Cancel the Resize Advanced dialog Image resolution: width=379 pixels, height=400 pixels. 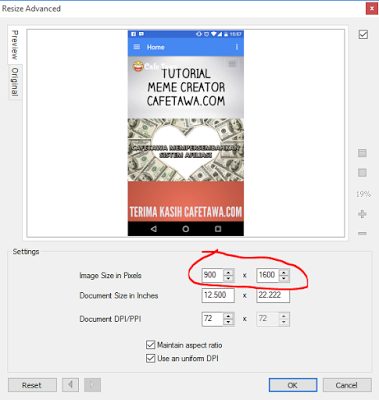pyautogui.click(x=347, y=385)
